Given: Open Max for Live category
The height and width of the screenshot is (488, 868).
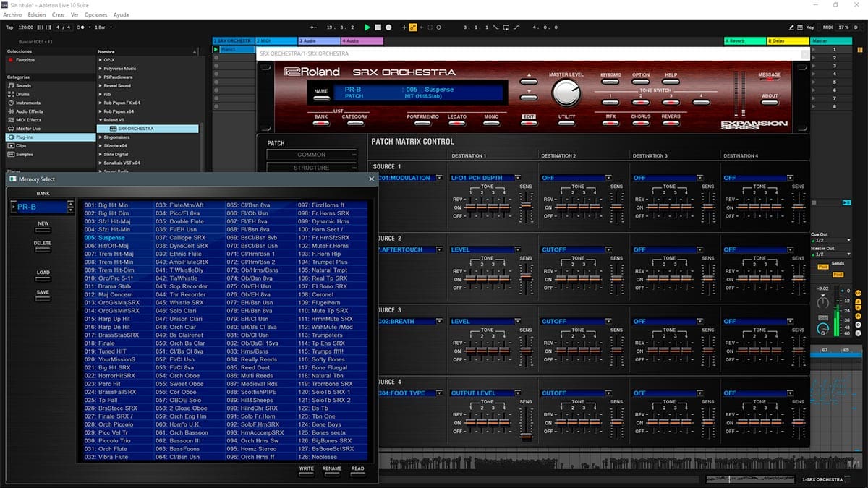Looking at the screenshot, I should 28,128.
